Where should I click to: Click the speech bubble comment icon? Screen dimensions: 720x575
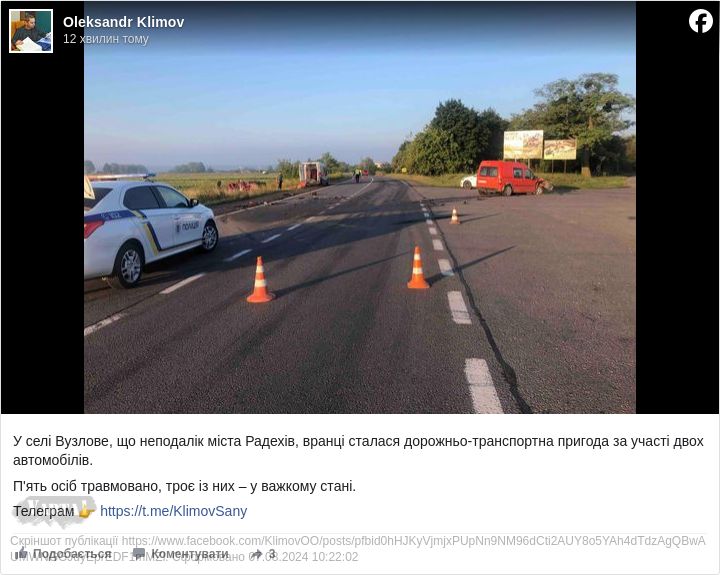[x=139, y=553]
